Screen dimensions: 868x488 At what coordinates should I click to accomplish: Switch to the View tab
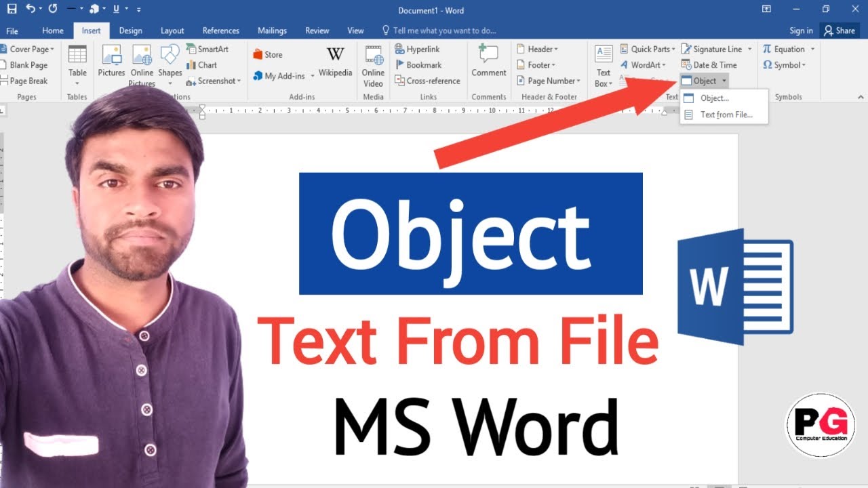[355, 30]
